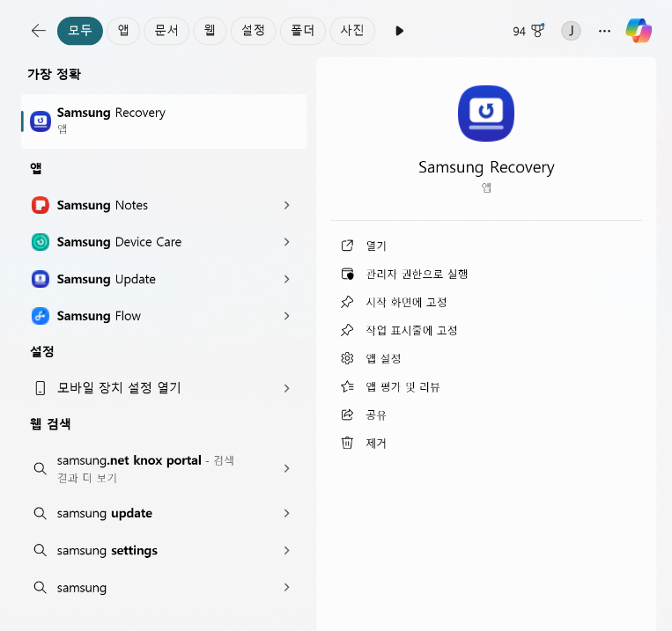This screenshot has height=631, width=672.
Task: Choose 공유 from the actions
Action: point(376,415)
